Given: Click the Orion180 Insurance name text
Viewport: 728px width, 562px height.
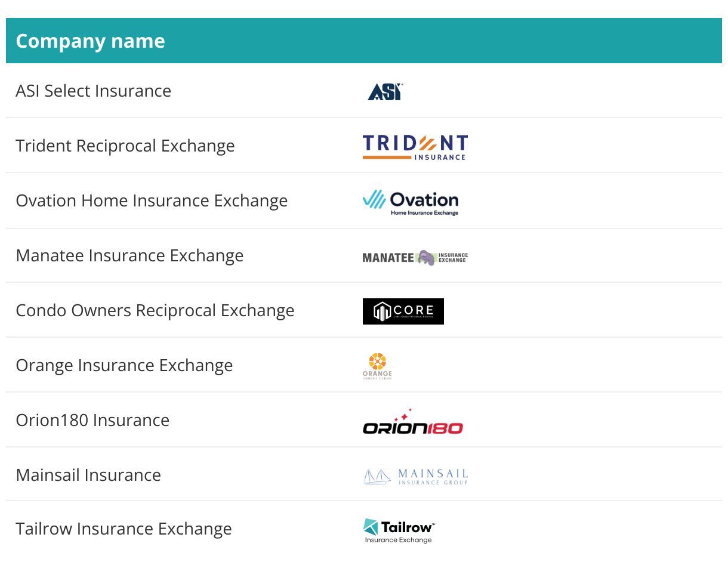Looking at the screenshot, I should click(x=92, y=420).
